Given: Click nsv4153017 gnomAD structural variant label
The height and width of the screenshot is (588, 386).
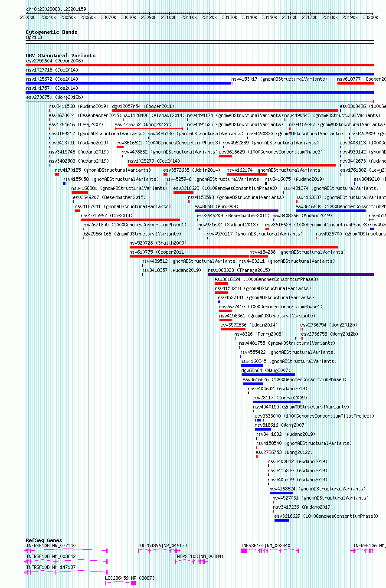Looking at the screenshot, I should 279,79.
